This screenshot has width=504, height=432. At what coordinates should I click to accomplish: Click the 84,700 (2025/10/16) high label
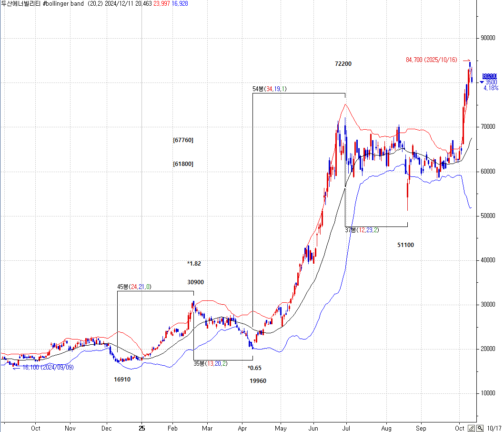431,60
